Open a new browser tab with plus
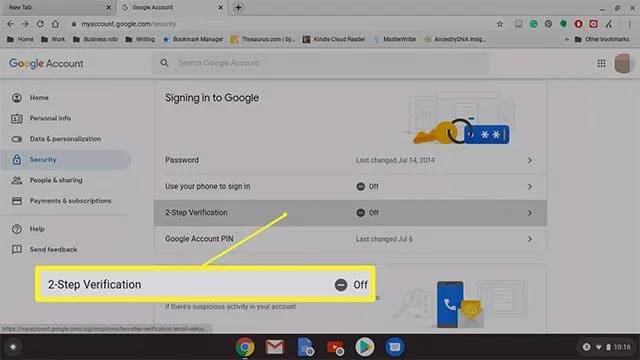This screenshot has height=360, width=640. pyautogui.click(x=238, y=7)
